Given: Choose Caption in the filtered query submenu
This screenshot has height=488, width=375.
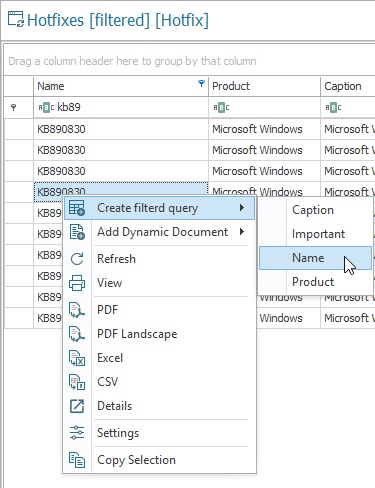Looking at the screenshot, I should pyautogui.click(x=315, y=210).
